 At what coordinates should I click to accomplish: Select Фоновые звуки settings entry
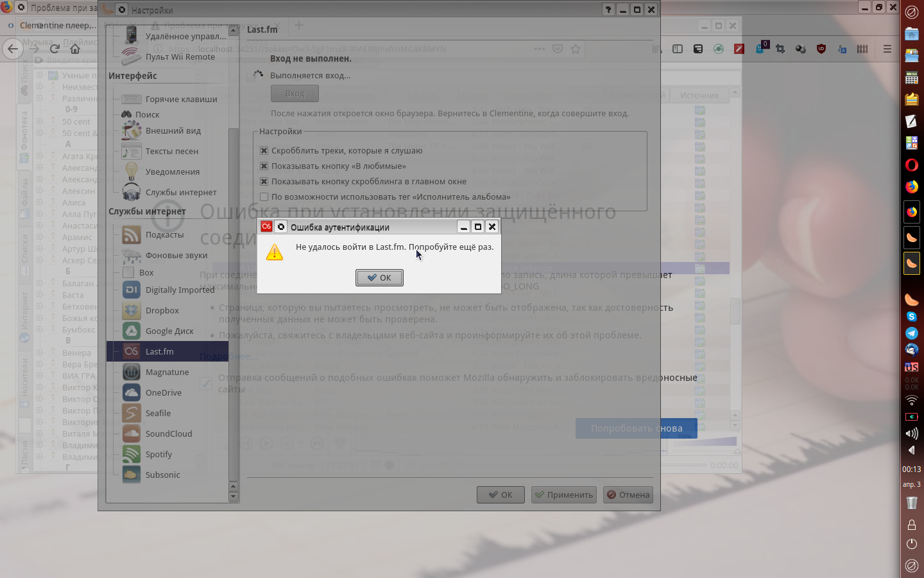pyautogui.click(x=167, y=255)
